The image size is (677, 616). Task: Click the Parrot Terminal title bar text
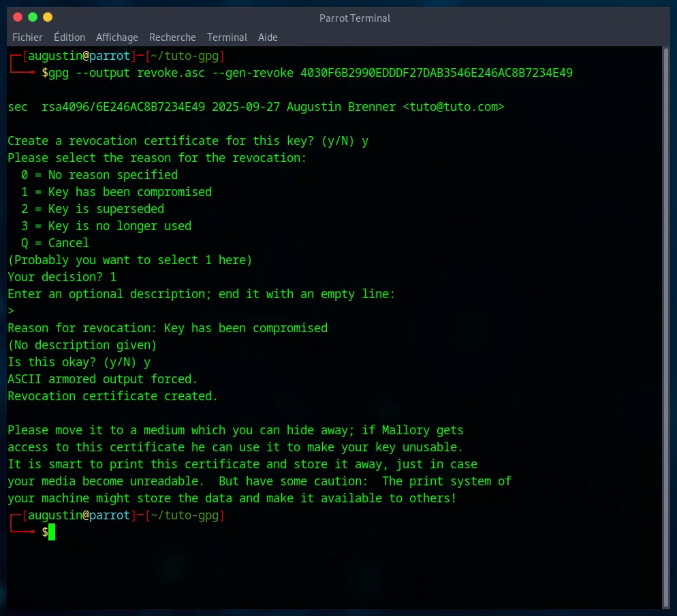click(x=354, y=18)
